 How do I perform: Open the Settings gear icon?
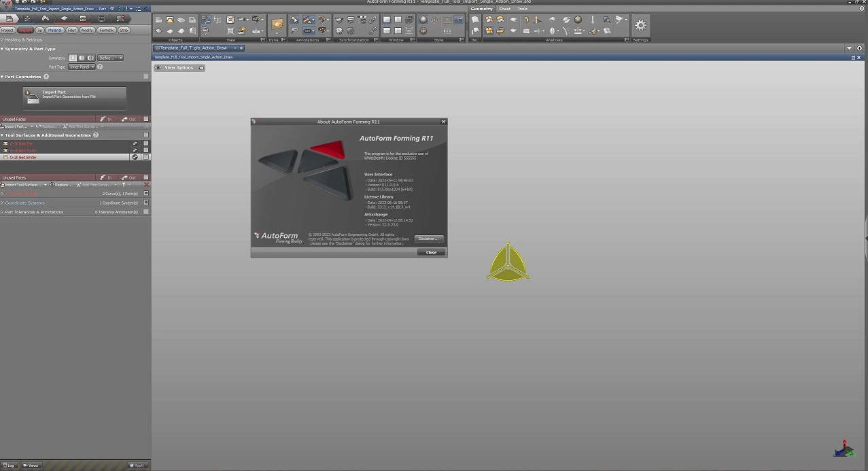coord(640,25)
